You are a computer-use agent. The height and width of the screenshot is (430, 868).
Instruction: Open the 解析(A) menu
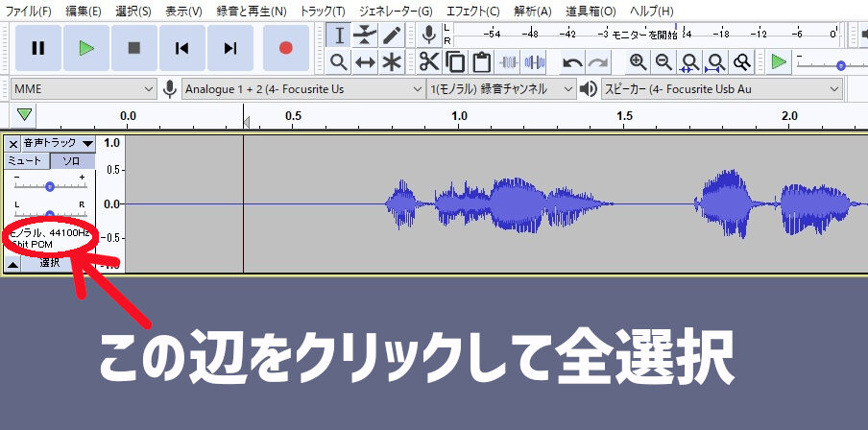[533, 11]
